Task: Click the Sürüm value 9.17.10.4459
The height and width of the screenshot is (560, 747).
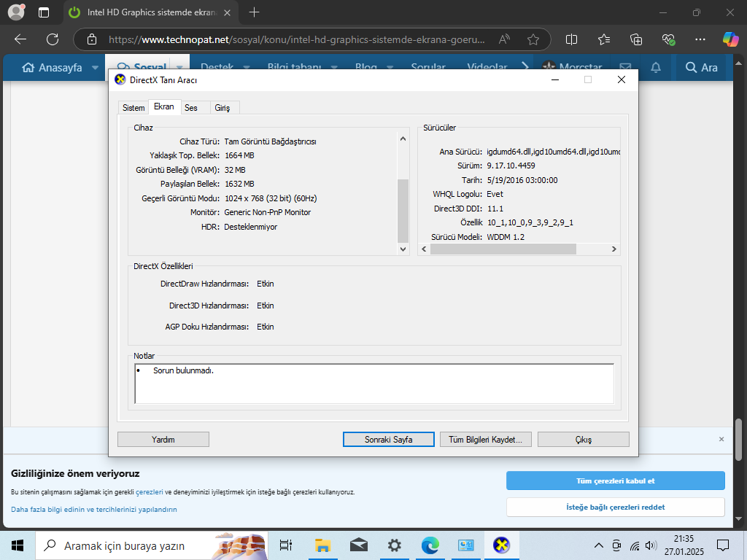Action: 511,166
